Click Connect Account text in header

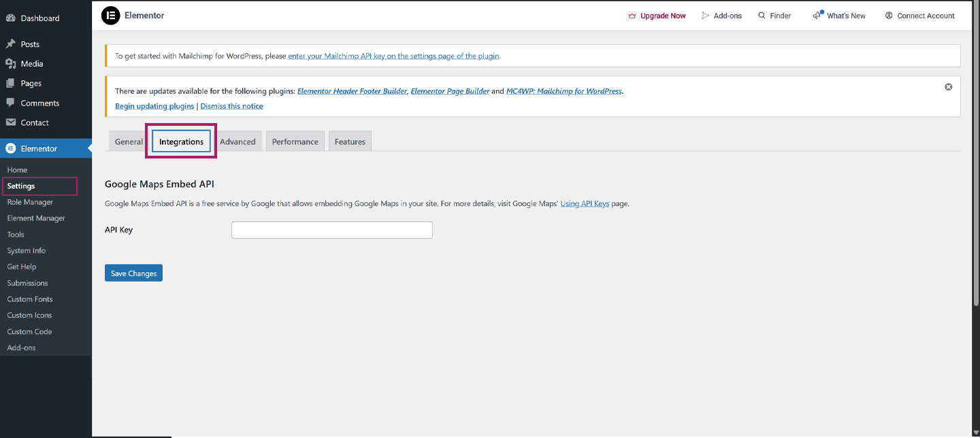pos(926,16)
